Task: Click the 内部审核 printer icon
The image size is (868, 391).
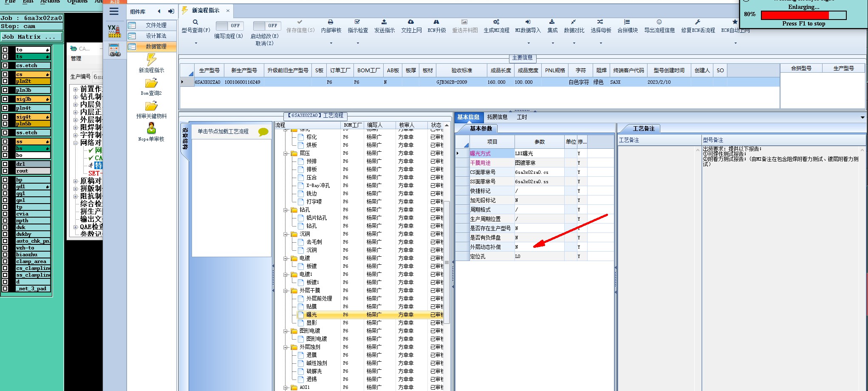Action: (x=331, y=22)
